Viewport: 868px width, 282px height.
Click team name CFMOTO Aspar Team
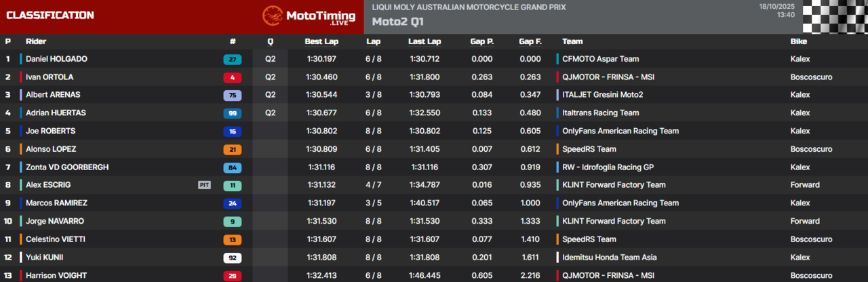[600, 59]
